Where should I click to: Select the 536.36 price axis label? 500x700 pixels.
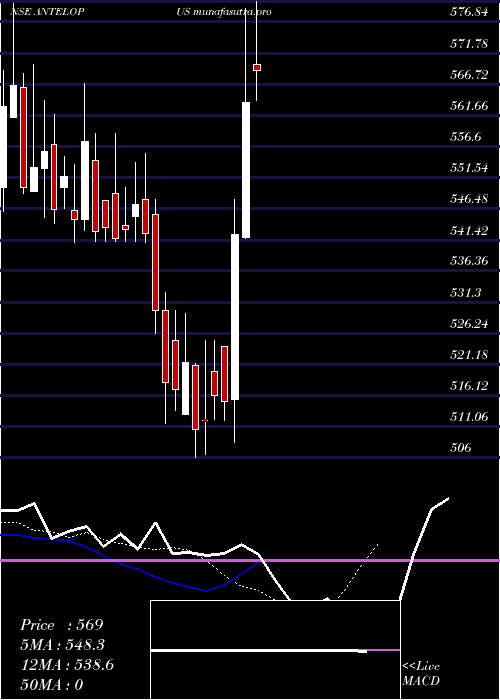tap(469, 261)
